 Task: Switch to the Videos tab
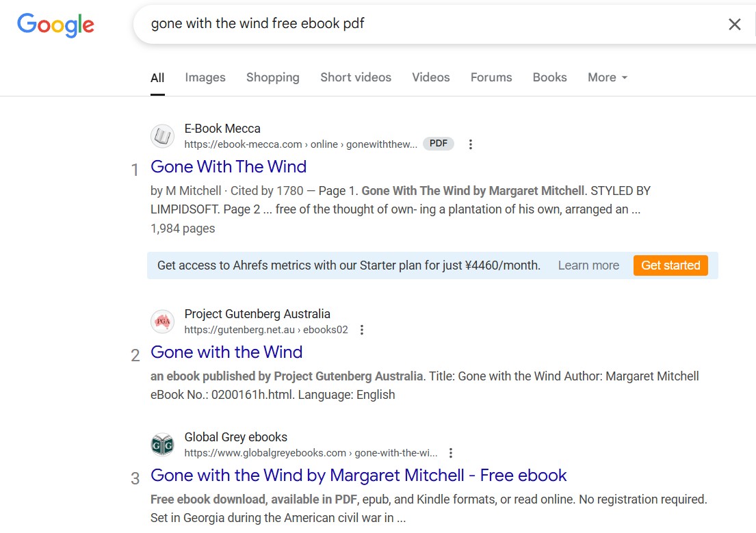coord(430,78)
